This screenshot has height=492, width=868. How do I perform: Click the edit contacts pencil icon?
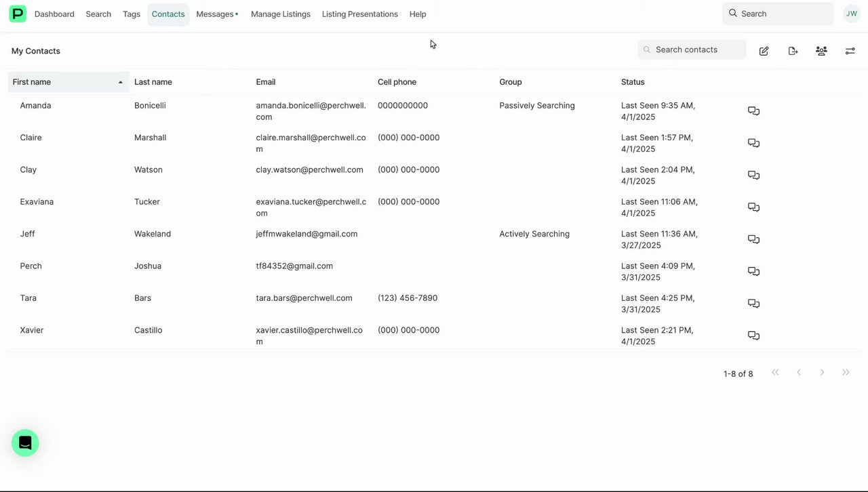(x=764, y=51)
